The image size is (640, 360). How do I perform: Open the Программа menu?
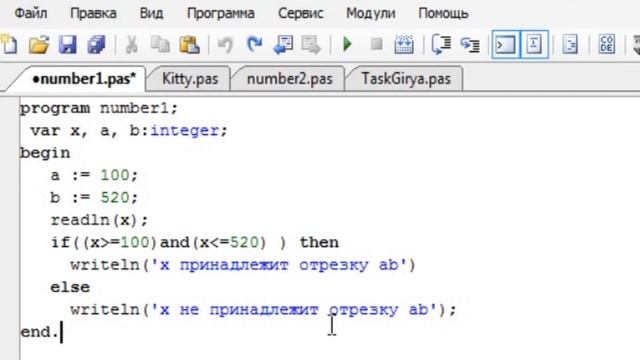pos(220,13)
